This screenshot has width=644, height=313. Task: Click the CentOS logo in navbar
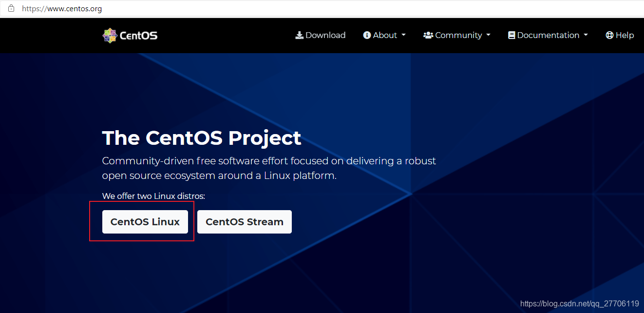[130, 36]
